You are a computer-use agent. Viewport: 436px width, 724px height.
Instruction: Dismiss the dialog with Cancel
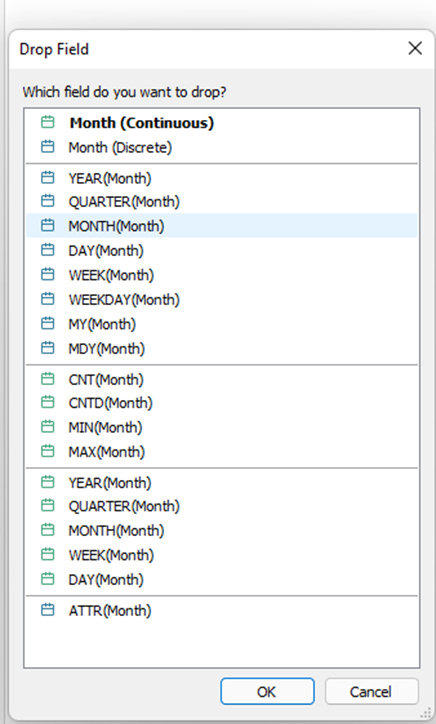[371, 691]
